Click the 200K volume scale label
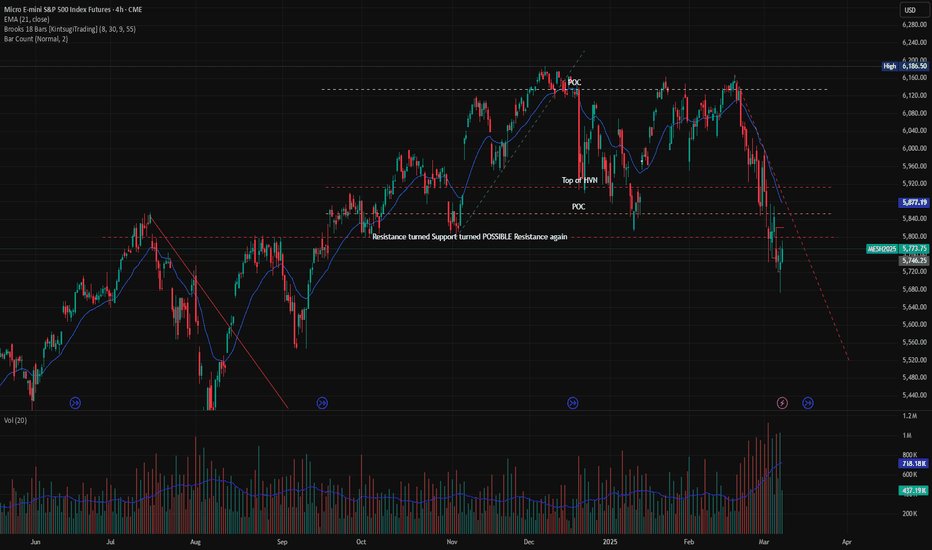 pos(910,514)
